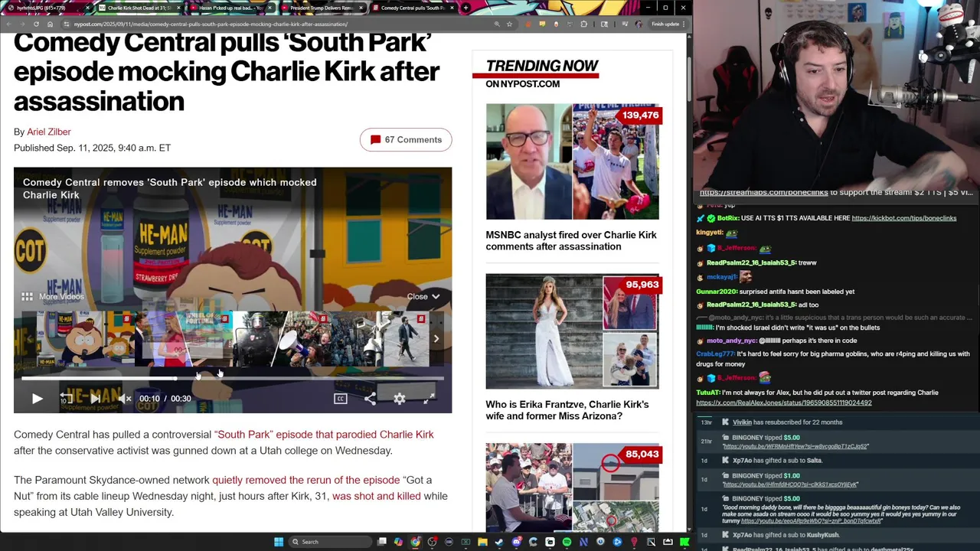Viewport: 980px width, 551px height.
Task: Open Task View on the taskbar
Action: pos(382,542)
